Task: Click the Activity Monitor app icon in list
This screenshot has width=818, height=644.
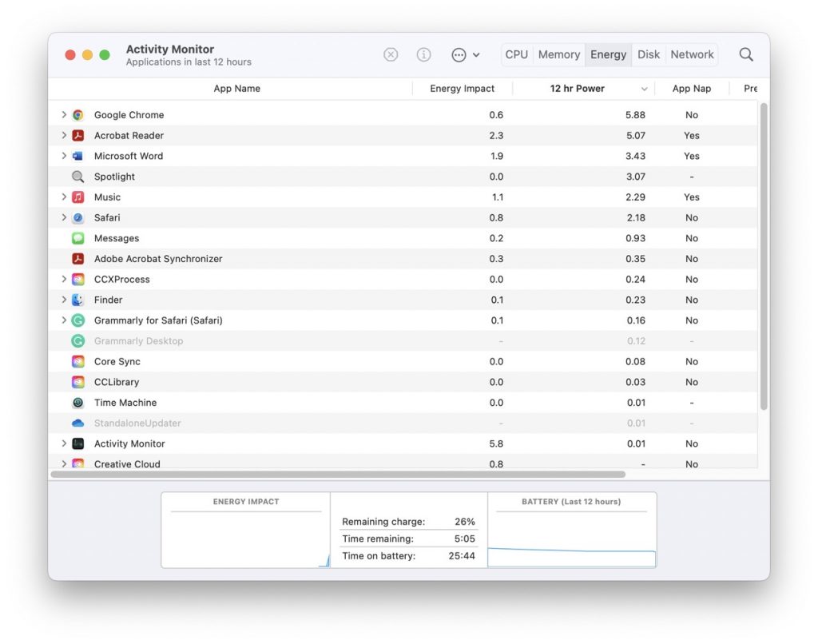Action: 78,443
